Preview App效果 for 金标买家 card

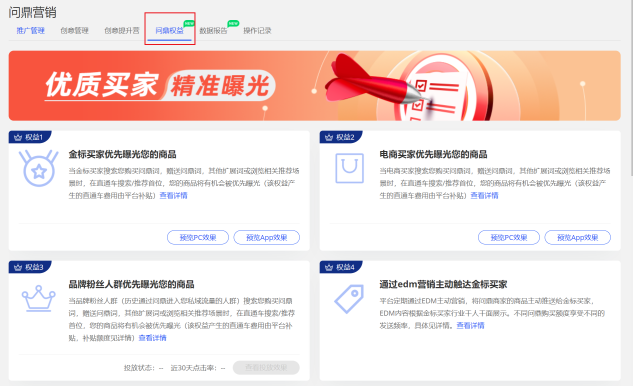tap(267, 237)
